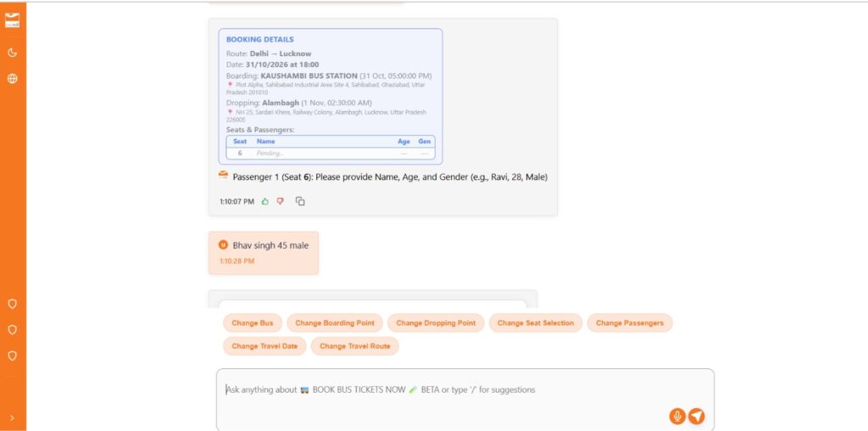868x431 pixels.
Task: Click the Age column header
Action: [404, 142]
